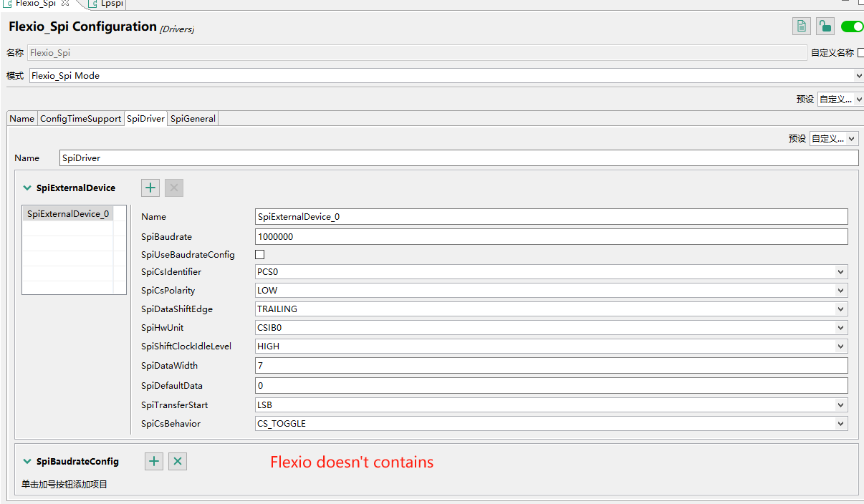The width and height of the screenshot is (864, 504).
Task: Switch to the SpiGeneral tab
Action: [193, 119]
